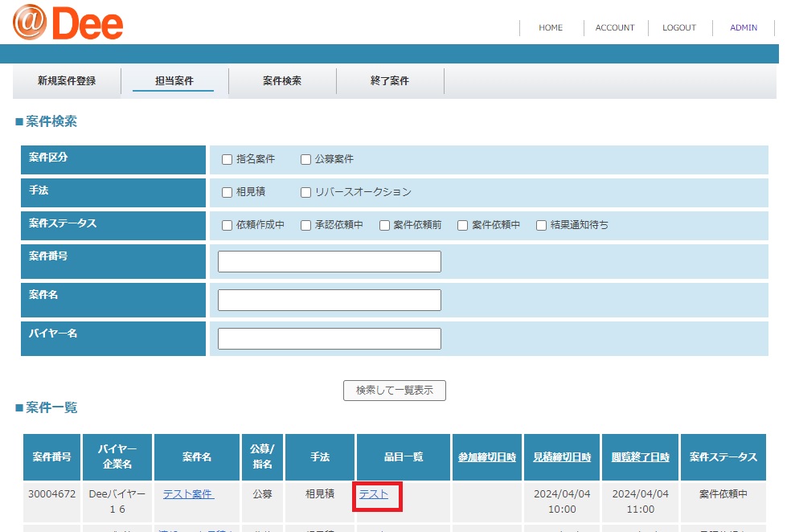This screenshot has width=791, height=532.
Task: Click the 案件番号 column header in table
Action: pyautogui.click(x=52, y=457)
